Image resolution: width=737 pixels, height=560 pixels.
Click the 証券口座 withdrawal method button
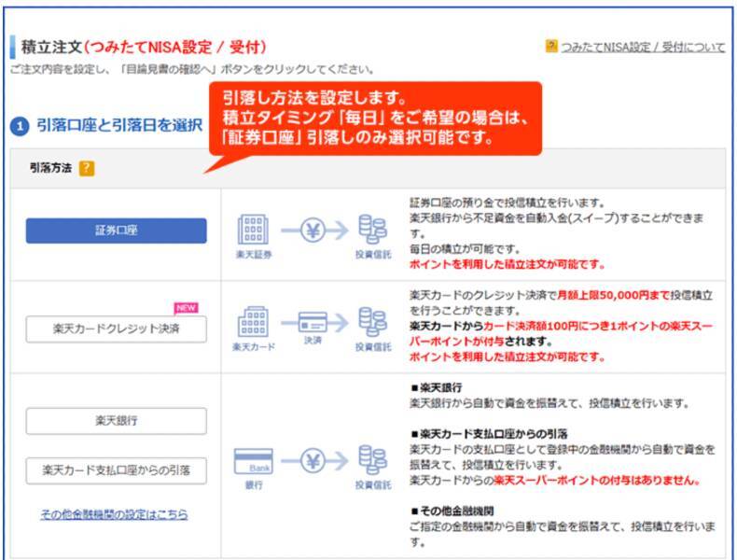[x=116, y=231]
